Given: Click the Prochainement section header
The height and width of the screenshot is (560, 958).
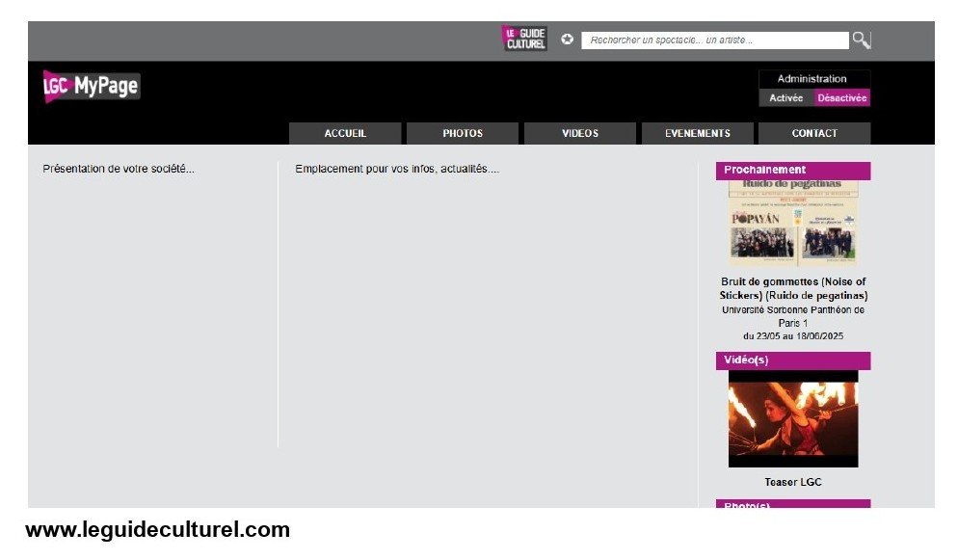Looking at the screenshot, I should 793,171.
